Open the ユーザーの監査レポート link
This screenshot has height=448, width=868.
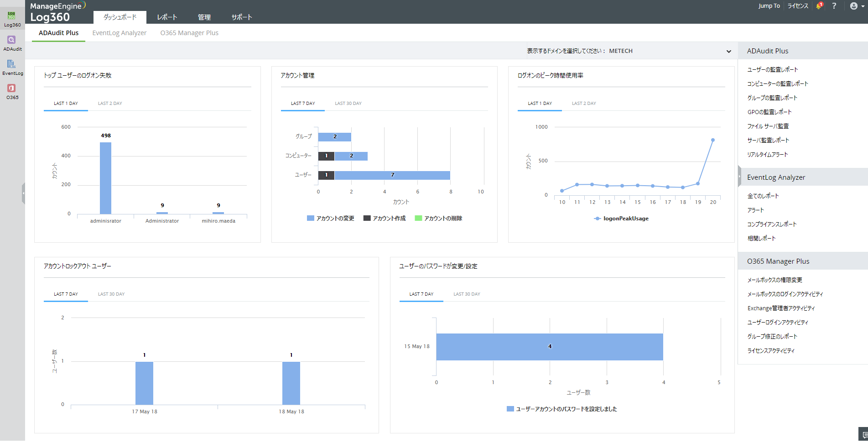[x=772, y=70]
